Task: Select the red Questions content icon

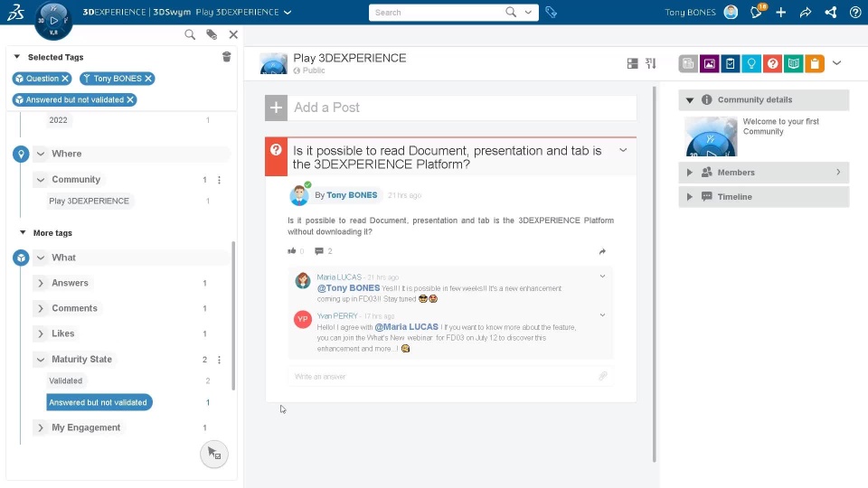Action: tap(772, 63)
